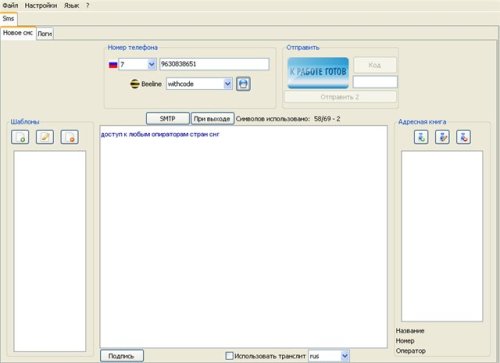Viewport: 500px width, 363px height.
Task: Select the Sms tab
Action: coord(8,19)
